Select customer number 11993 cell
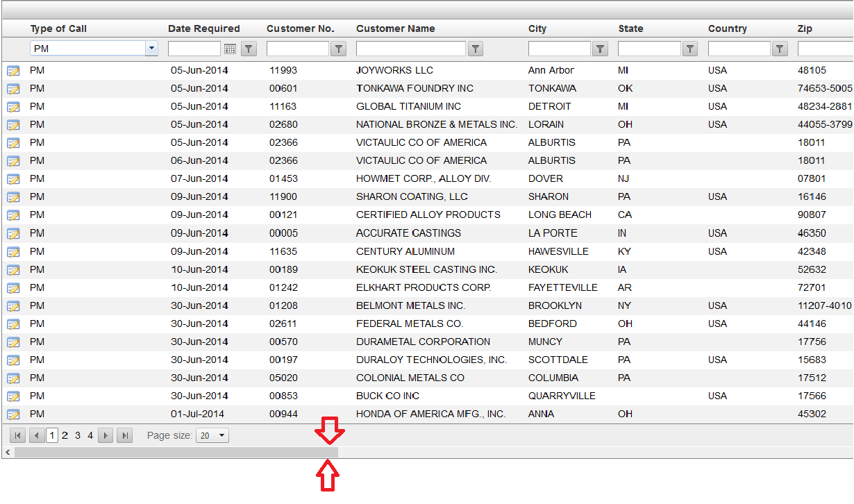Screen dimensions: 854x504 tap(283, 70)
